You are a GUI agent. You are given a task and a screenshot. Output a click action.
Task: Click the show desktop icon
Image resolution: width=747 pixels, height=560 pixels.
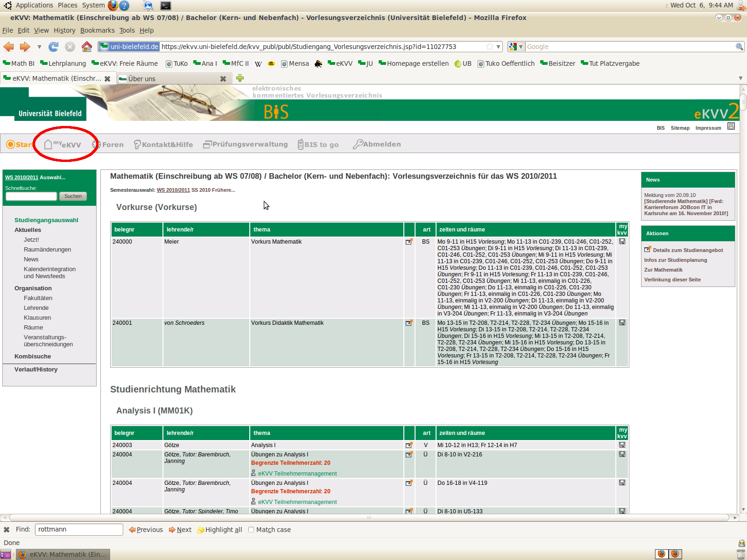click(6, 554)
